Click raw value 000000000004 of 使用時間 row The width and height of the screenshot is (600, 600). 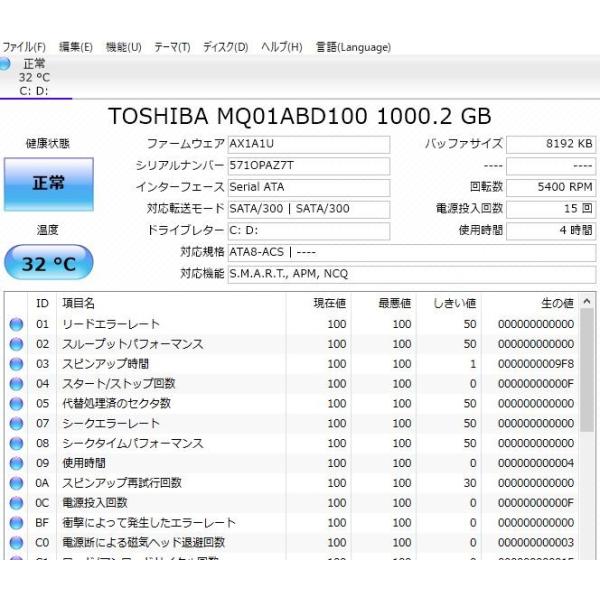click(536, 463)
